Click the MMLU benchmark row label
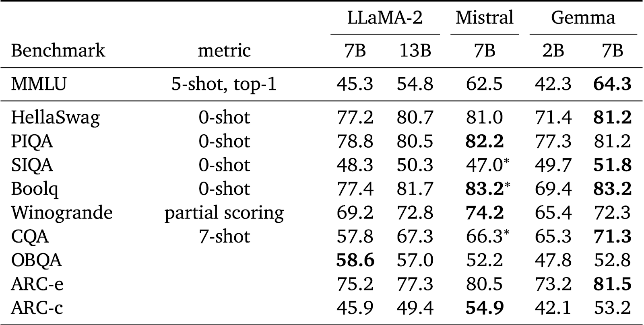This screenshot has height=325, width=644. tap(39, 84)
